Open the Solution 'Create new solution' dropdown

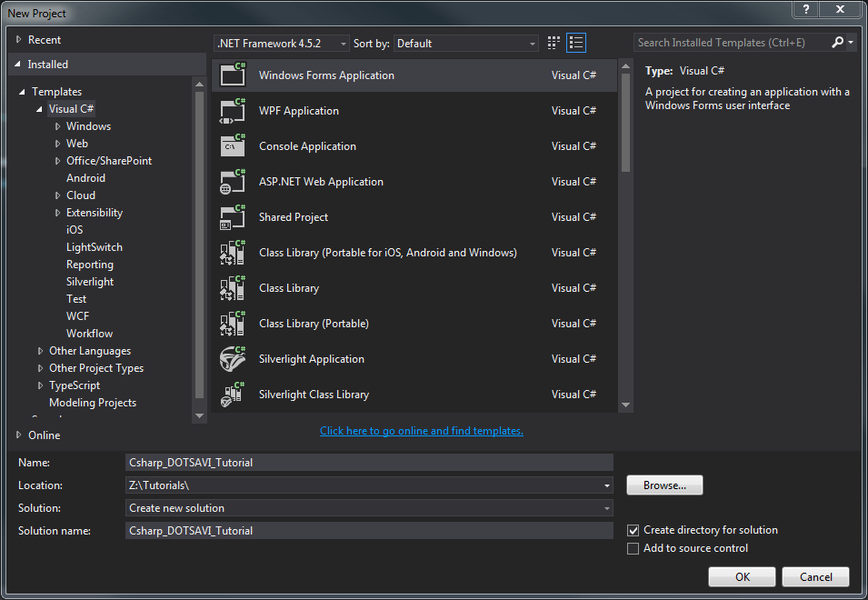369,508
